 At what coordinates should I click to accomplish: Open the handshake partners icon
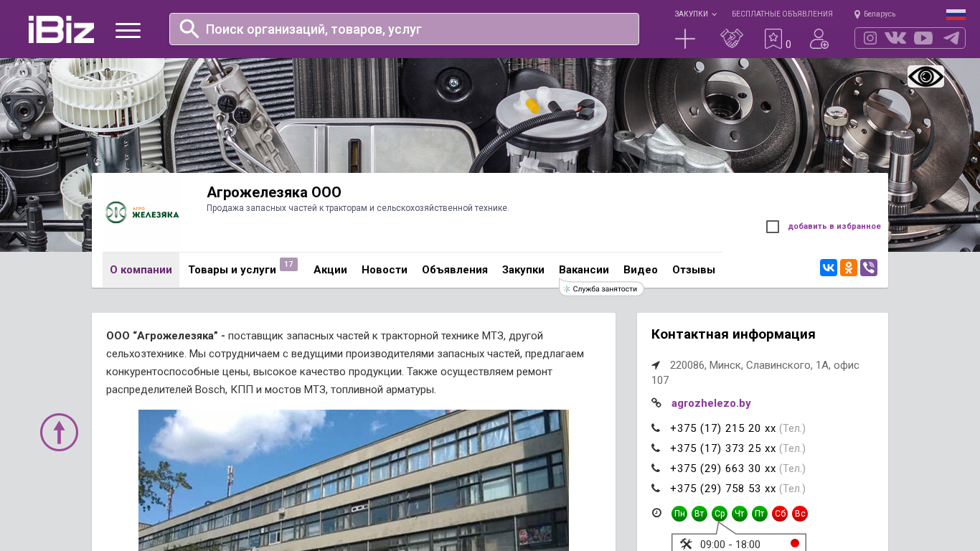coord(732,39)
